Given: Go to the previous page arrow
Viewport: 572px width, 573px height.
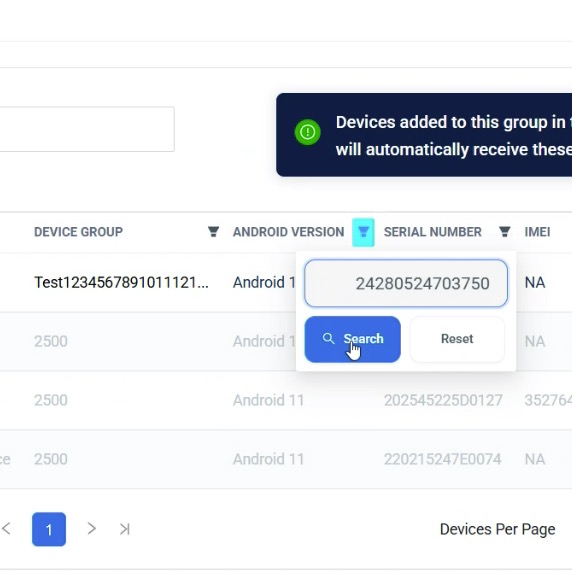Looking at the screenshot, I should 7,528.
